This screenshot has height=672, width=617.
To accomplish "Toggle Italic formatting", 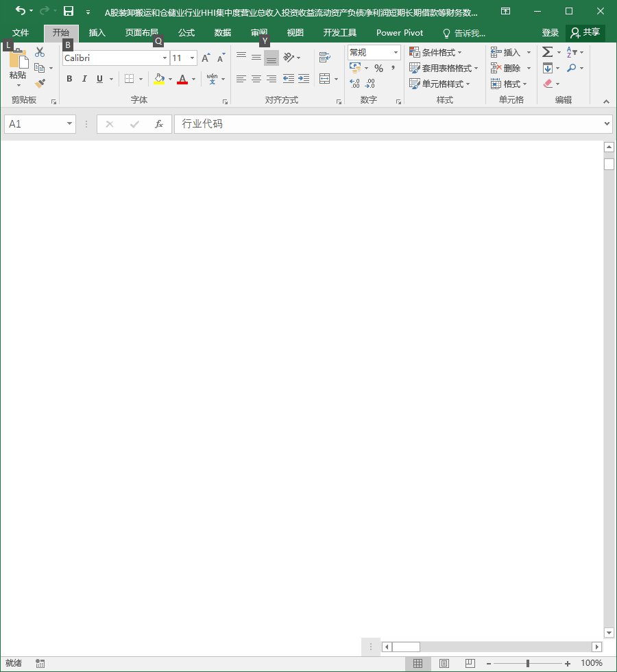I will pyautogui.click(x=84, y=79).
